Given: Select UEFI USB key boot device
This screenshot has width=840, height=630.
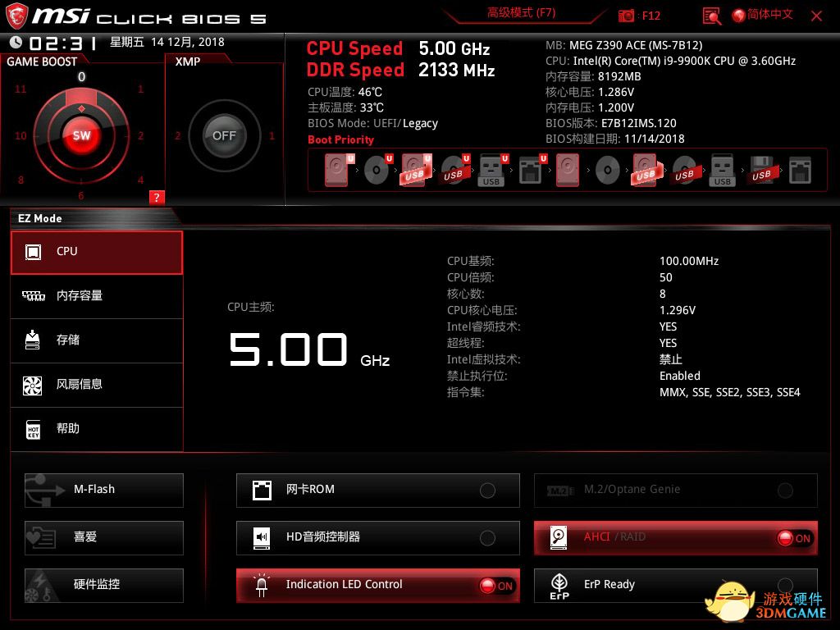Looking at the screenshot, I should click(x=492, y=171).
